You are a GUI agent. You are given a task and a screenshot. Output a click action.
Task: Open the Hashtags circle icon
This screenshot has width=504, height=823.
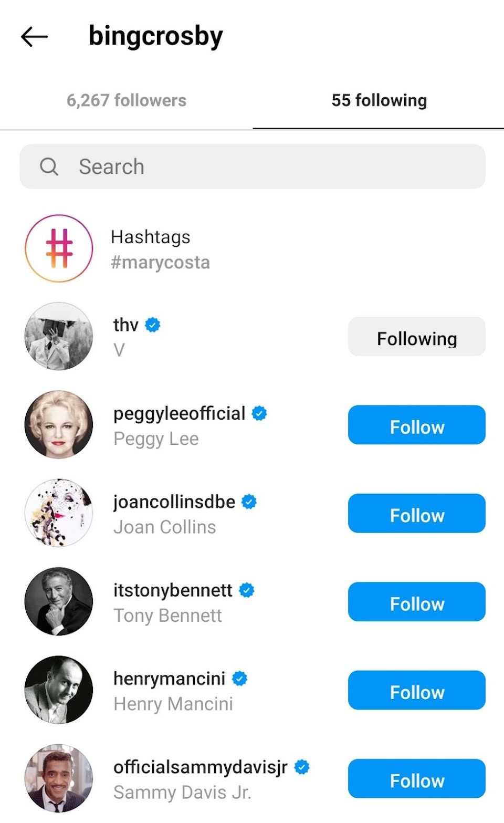(59, 248)
